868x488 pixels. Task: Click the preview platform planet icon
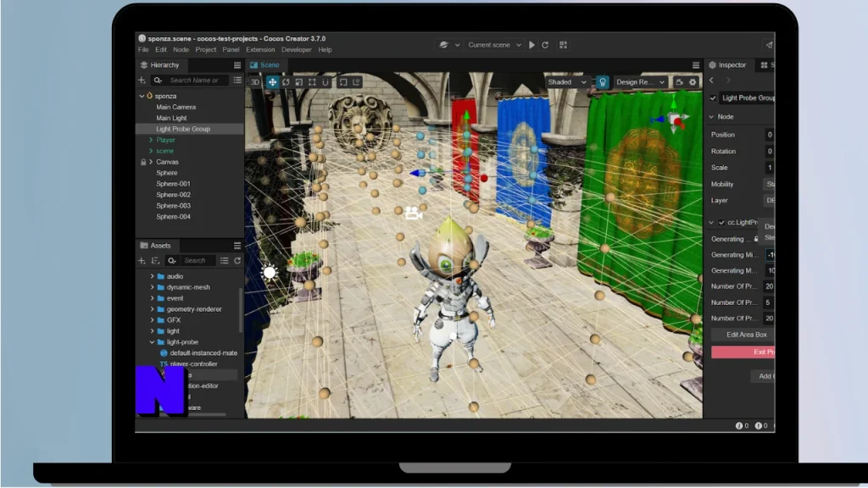point(443,45)
